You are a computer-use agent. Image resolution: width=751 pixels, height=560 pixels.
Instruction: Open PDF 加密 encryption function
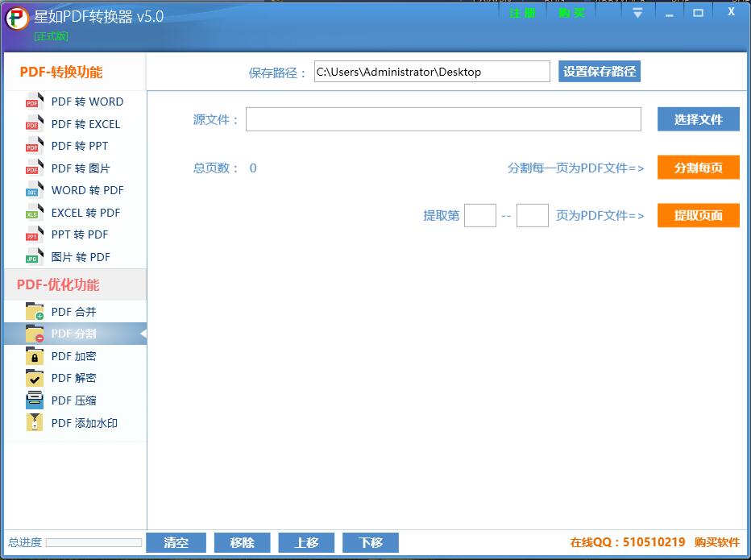[x=75, y=356]
